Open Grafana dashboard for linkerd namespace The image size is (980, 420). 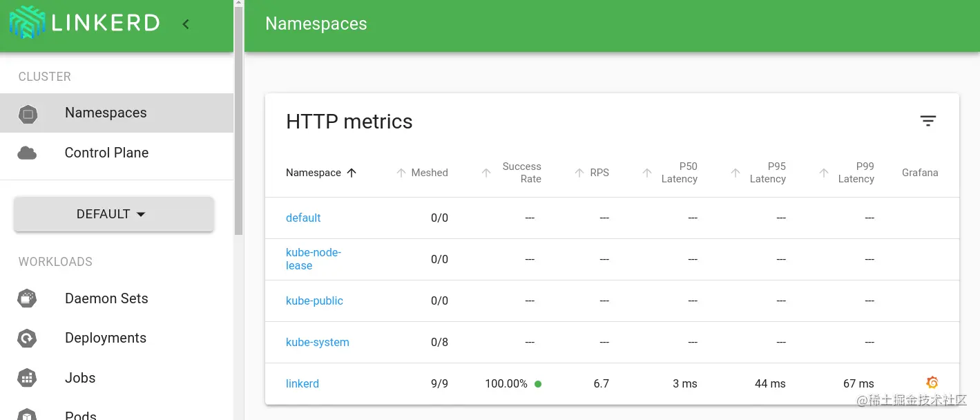932,383
